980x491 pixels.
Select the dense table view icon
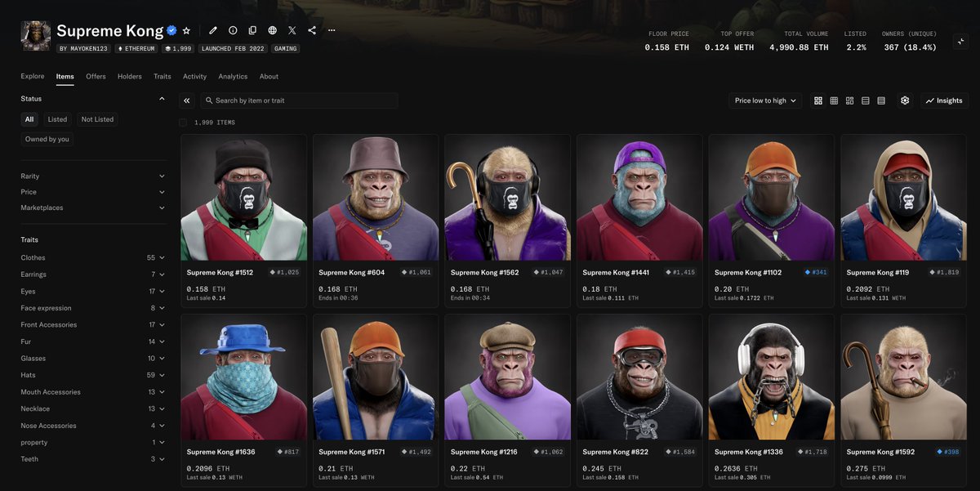point(881,100)
